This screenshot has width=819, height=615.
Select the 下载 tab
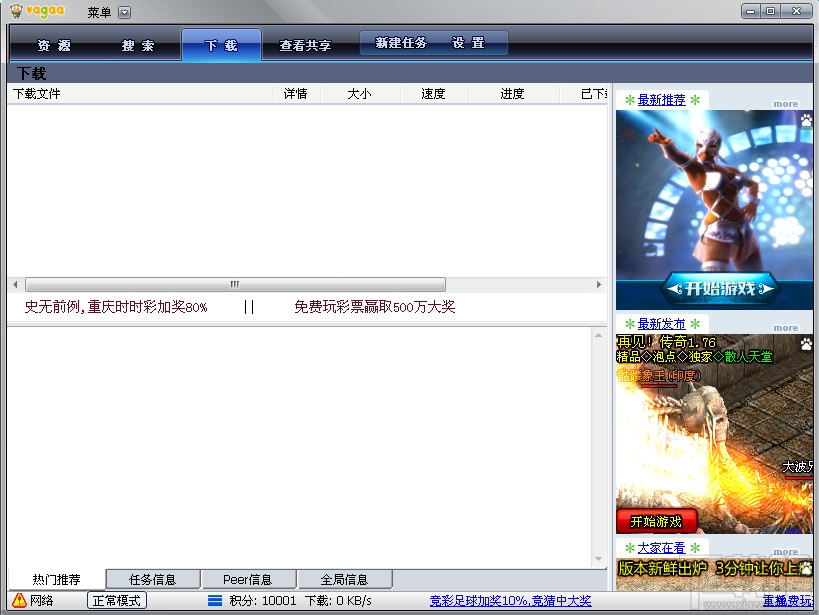(x=221, y=45)
